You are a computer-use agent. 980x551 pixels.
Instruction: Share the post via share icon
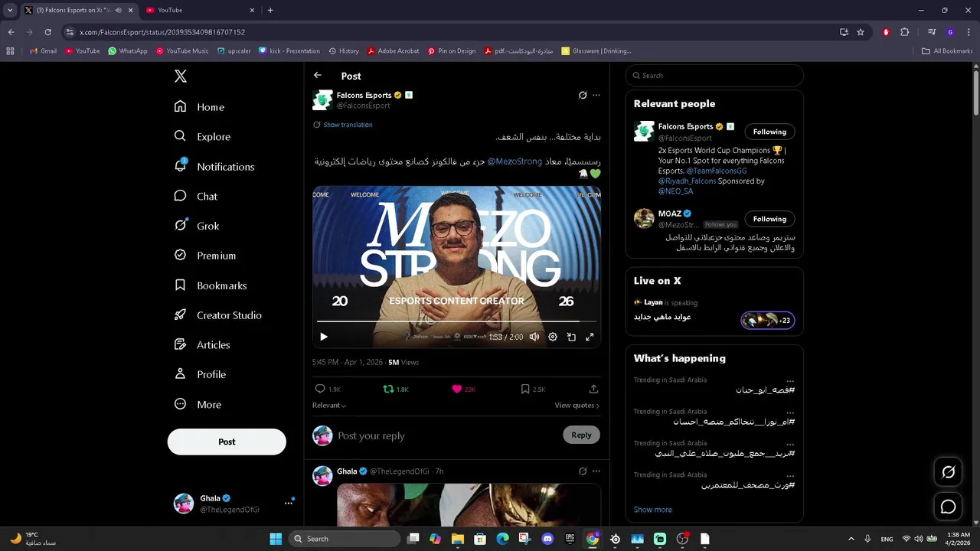(593, 389)
